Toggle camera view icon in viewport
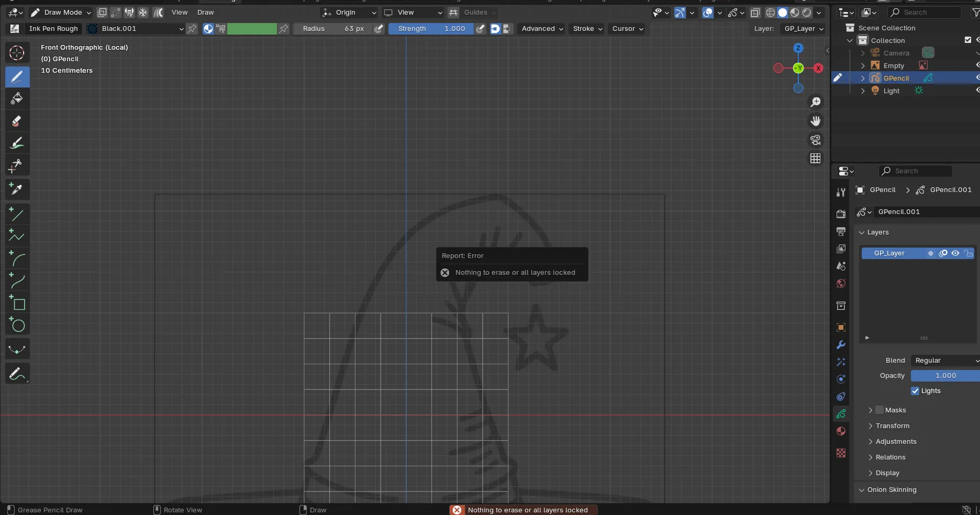This screenshot has width=980, height=515. 816,140
